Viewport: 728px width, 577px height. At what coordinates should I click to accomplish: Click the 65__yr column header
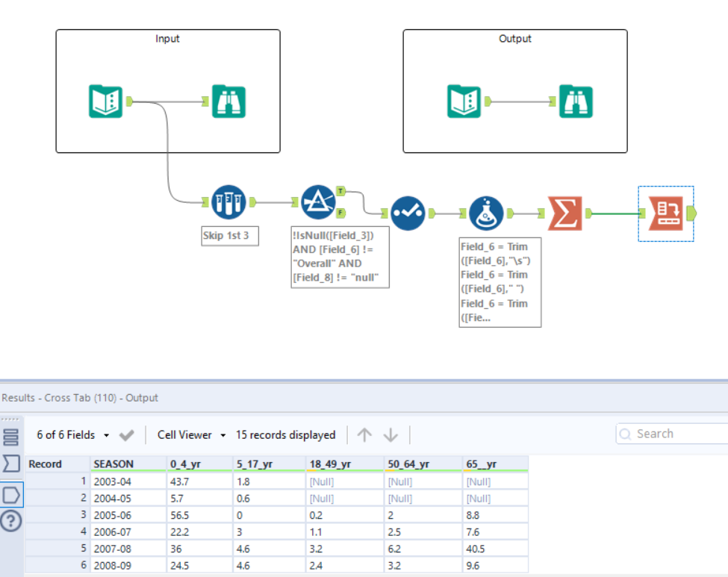coord(495,464)
